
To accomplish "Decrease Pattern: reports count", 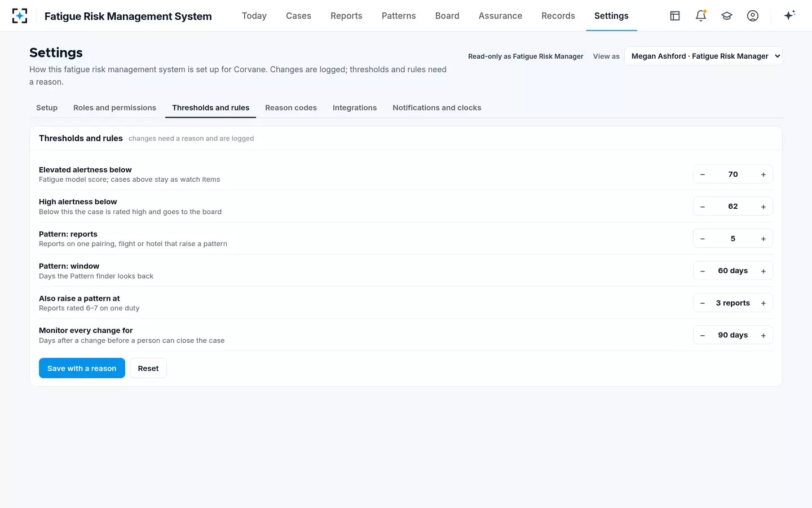I will pos(703,239).
